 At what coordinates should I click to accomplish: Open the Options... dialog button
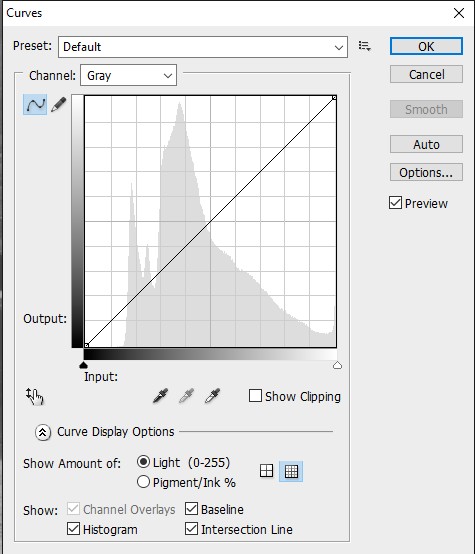(x=426, y=172)
